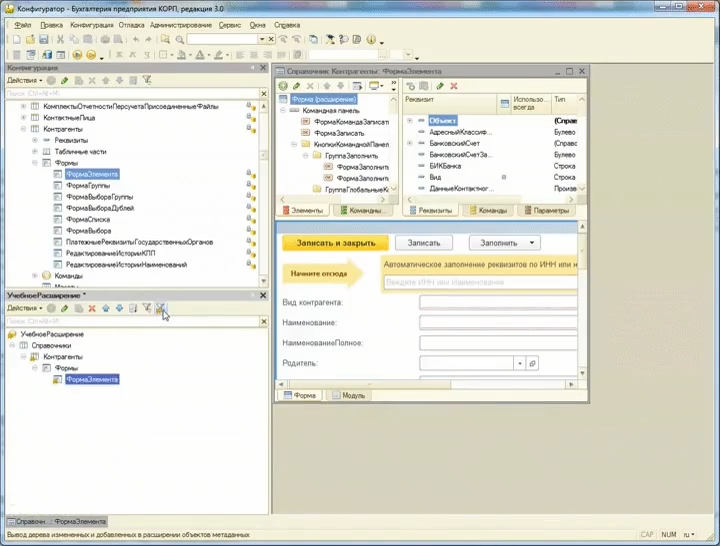
Task: Expand the Табличные части node
Action: pos(34,152)
